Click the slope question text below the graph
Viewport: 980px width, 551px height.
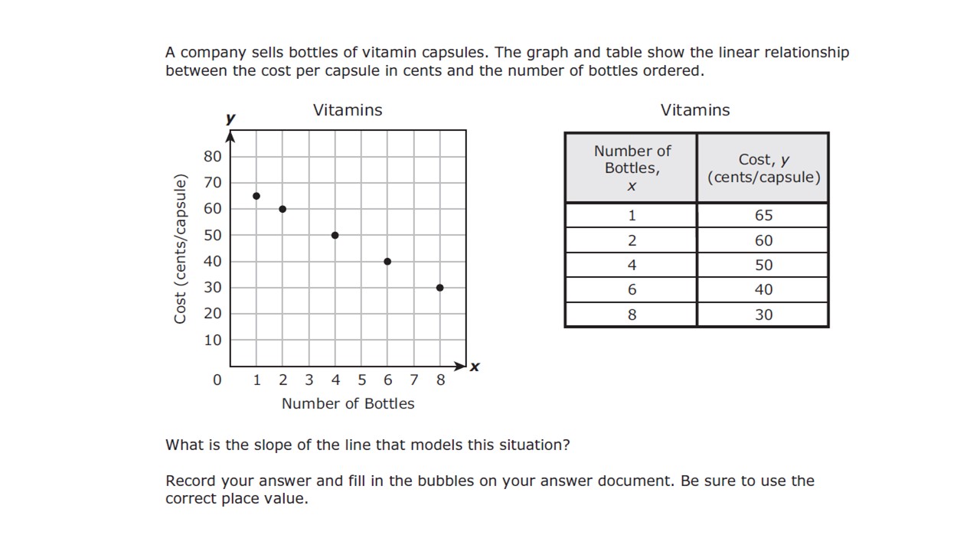367,445
